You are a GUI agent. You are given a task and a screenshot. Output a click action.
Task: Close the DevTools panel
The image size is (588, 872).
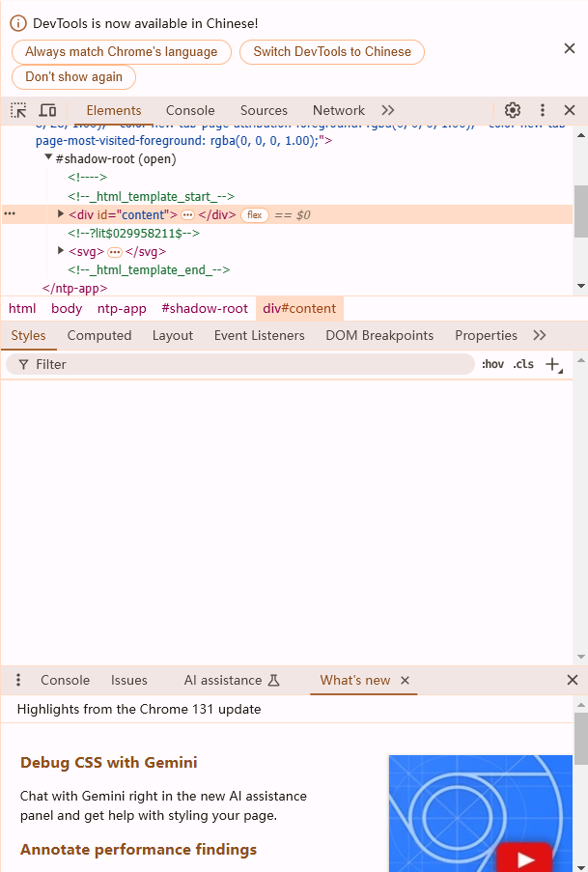570,110
